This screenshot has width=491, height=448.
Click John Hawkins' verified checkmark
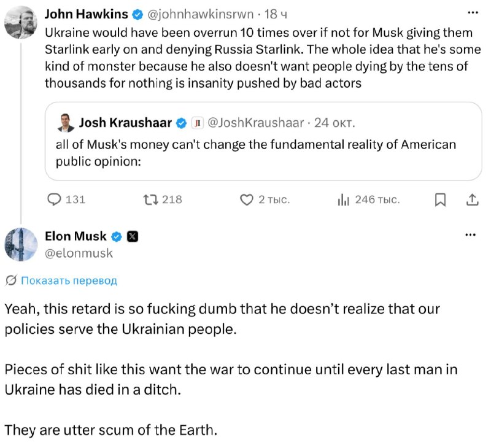tap(137, 14)
